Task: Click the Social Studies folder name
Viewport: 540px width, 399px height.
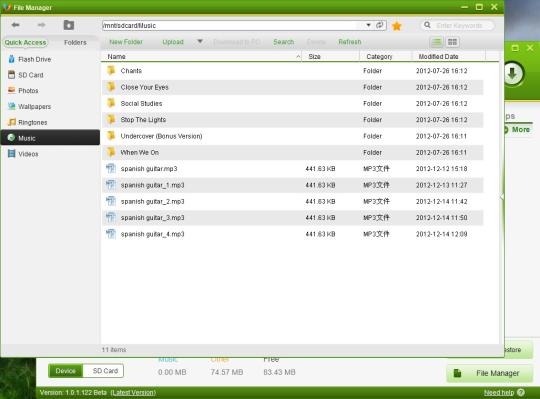Action: [141, 103]
